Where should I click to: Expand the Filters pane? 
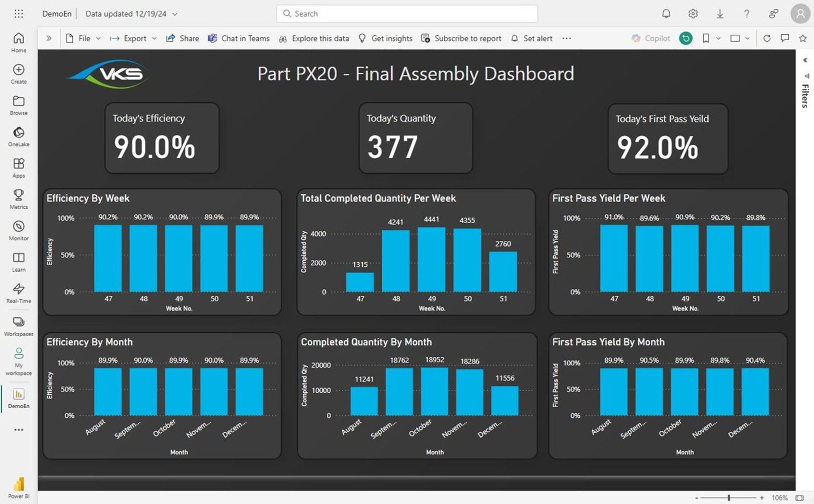805,60
